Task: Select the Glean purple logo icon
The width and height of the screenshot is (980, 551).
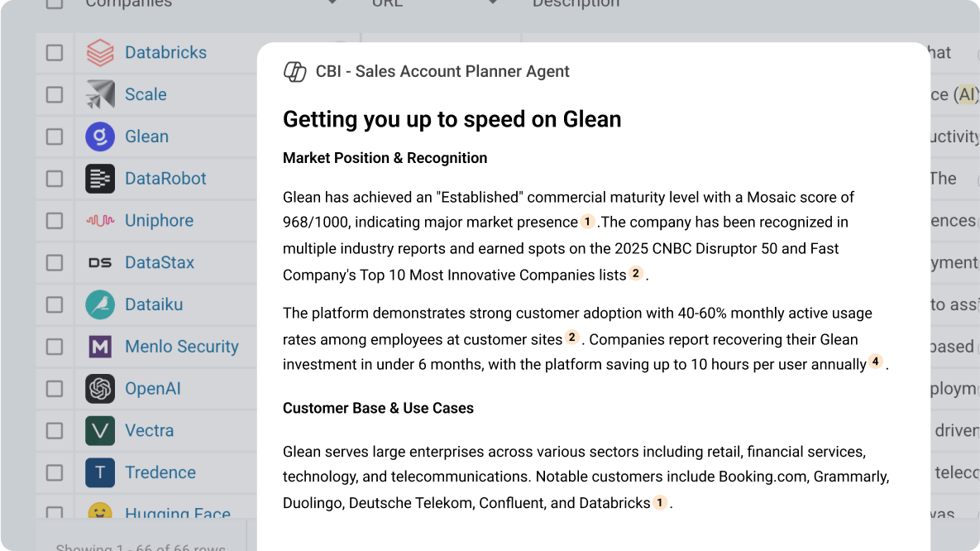Action: [101, 137]
